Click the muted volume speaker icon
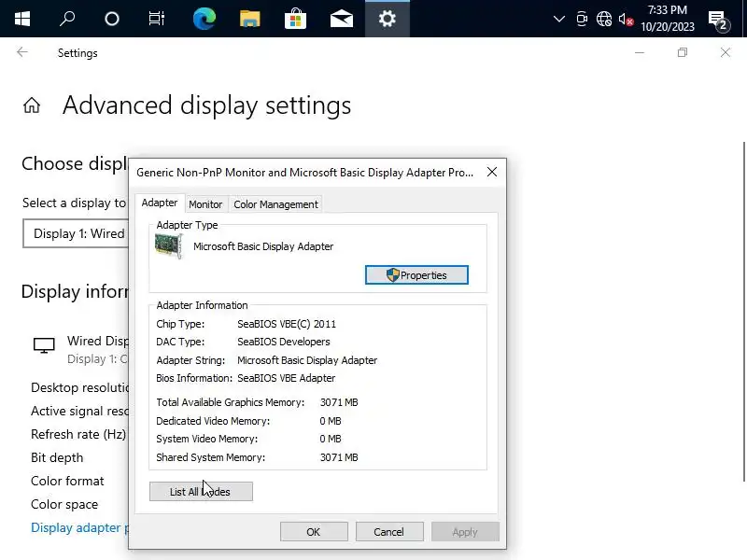 (x=626, y=20)
